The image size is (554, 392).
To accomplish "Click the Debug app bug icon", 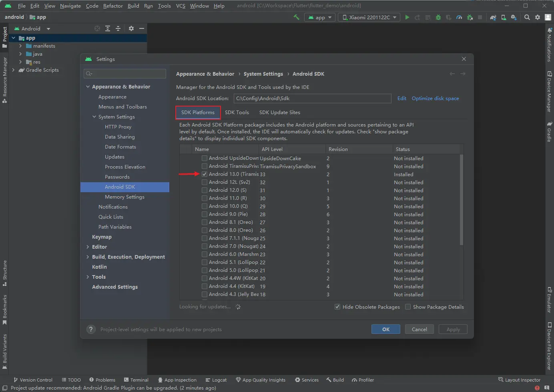I will [x=438, y=17].
